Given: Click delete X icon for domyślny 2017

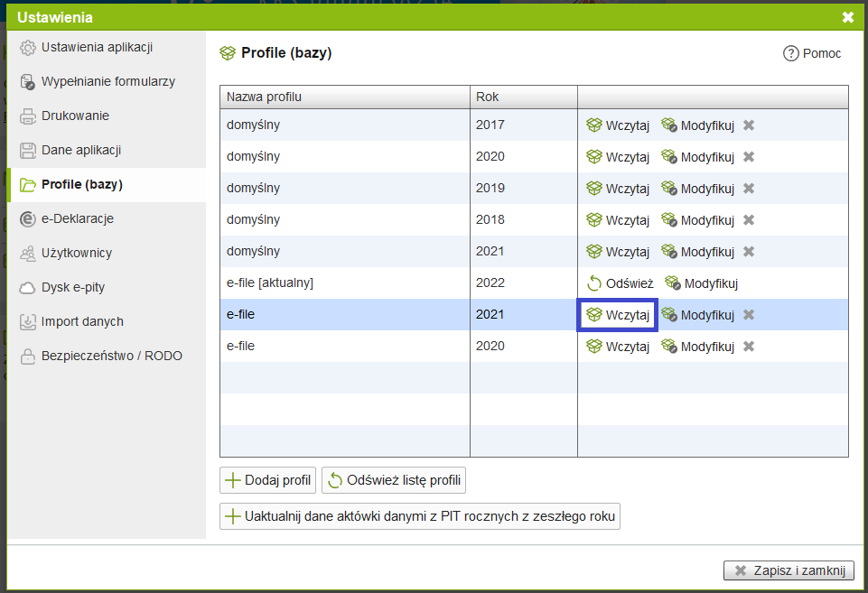Looking at the screenshot, I should click(x=748, y=125).
